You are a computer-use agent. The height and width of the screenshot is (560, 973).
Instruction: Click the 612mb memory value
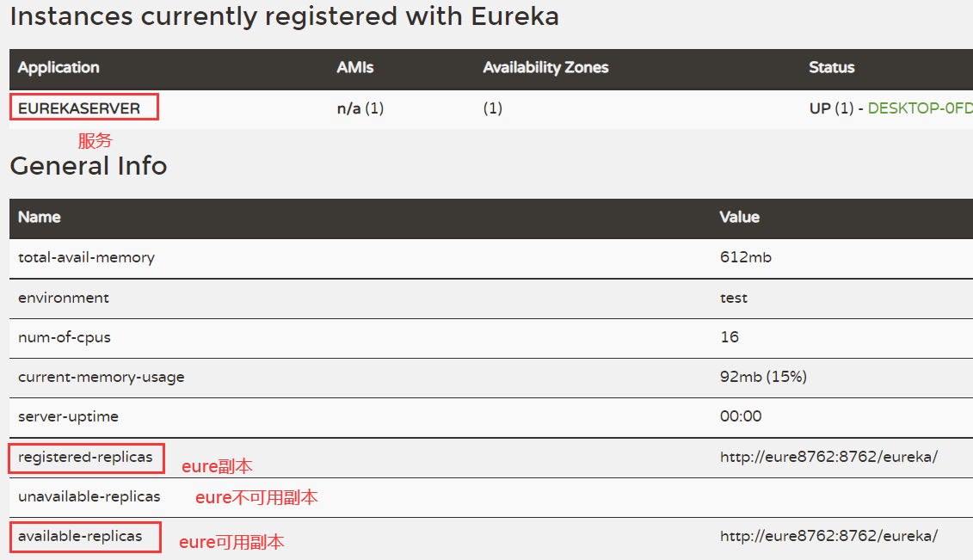(x=745, y=257)
